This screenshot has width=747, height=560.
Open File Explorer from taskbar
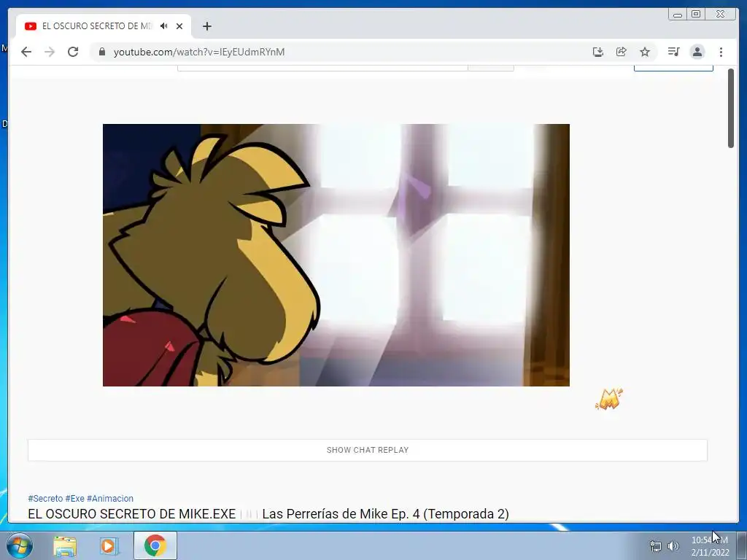pyautogui.click(x=65, y=545)
